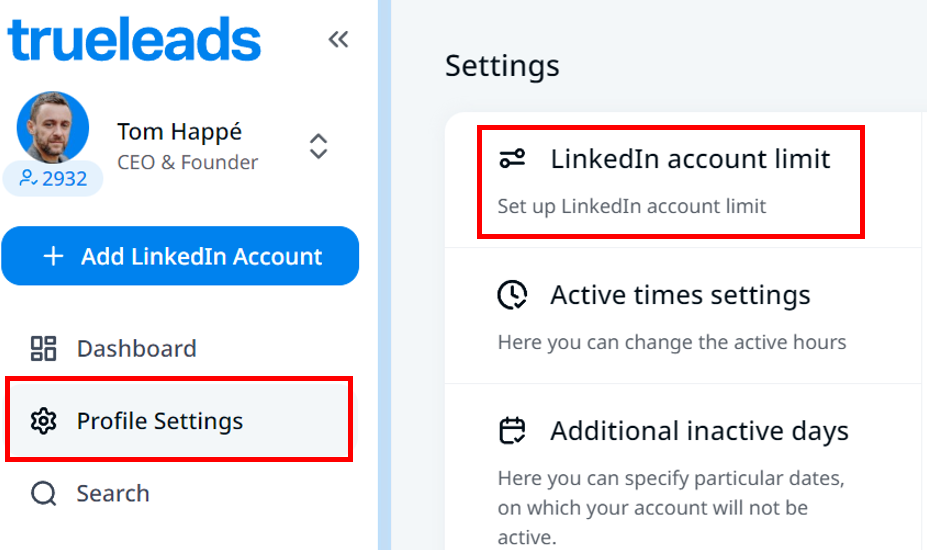
Task: Click the Active times clock icon
Action: (512, 295)
